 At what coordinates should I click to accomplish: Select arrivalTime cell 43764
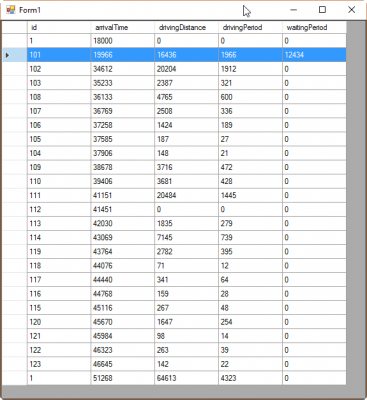coord(123,252)
